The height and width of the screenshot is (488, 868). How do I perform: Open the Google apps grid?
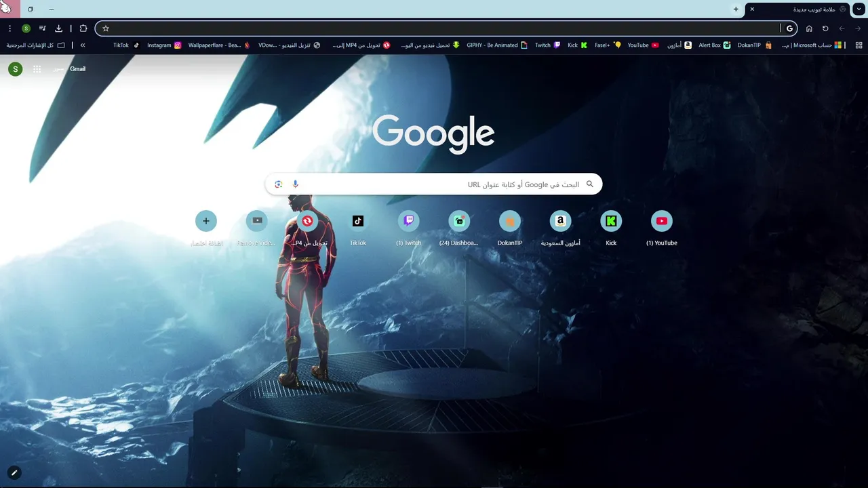[37, 69]
